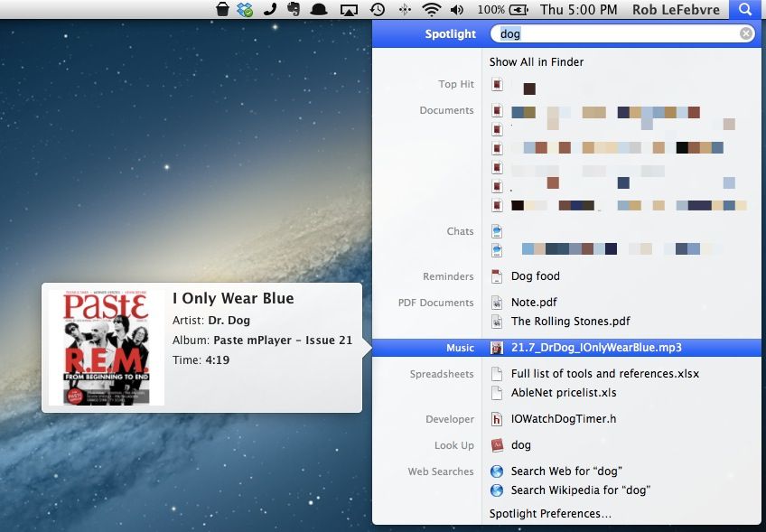
Task: Open the Time Machine menu icon
Action: click(377, 10)
